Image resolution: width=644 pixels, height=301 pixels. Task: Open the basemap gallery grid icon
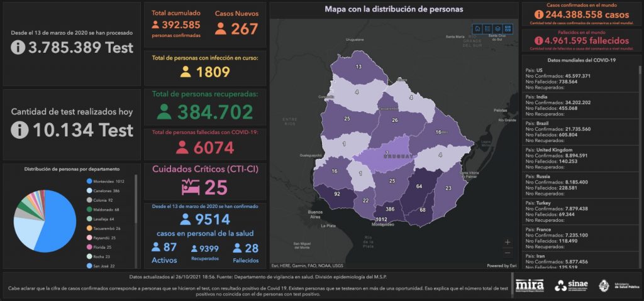pos(508,29)
